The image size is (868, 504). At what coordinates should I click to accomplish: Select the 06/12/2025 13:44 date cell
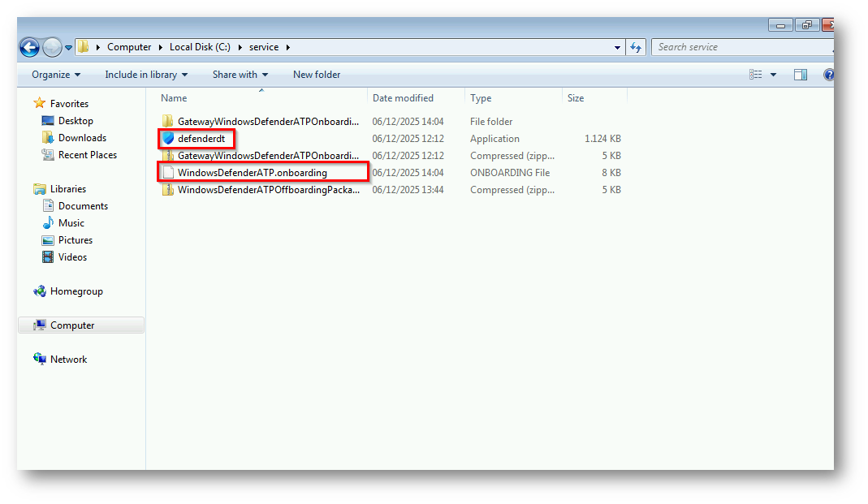click(x=408, y=190)
